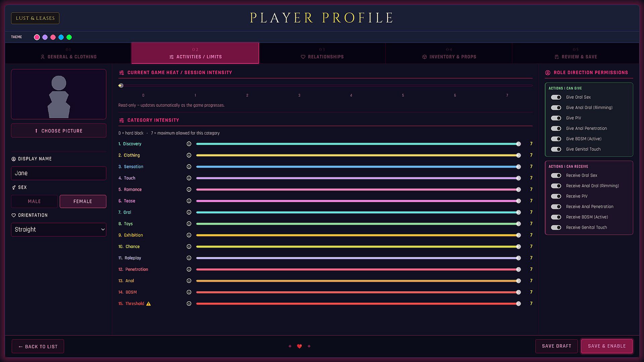
Task: Open info for Threshold category
Action: pos(189,303)
